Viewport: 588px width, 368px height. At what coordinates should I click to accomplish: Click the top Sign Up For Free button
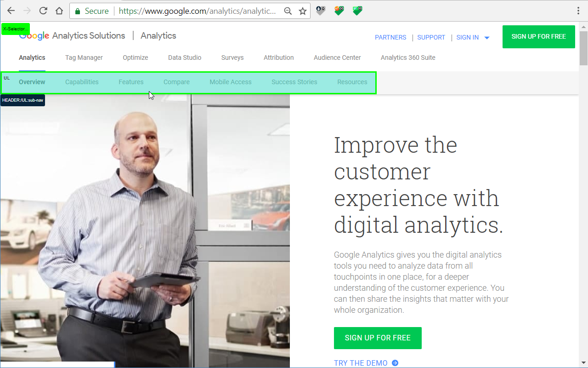(x=539, y=36)
